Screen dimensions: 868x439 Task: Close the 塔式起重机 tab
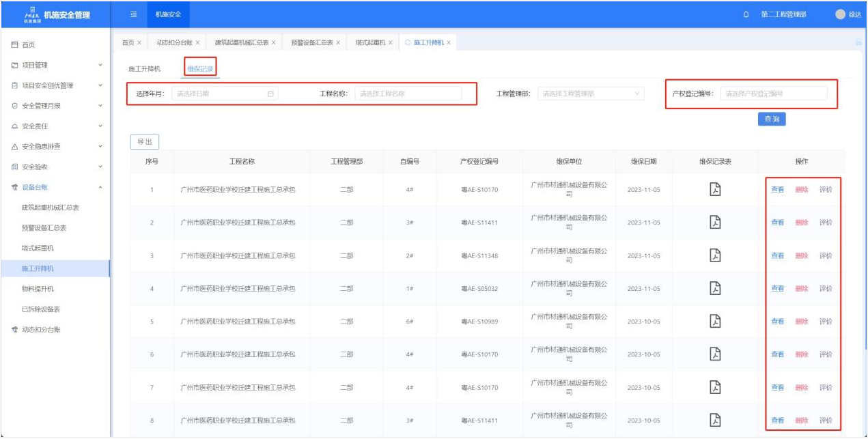(x=391, y=43)
